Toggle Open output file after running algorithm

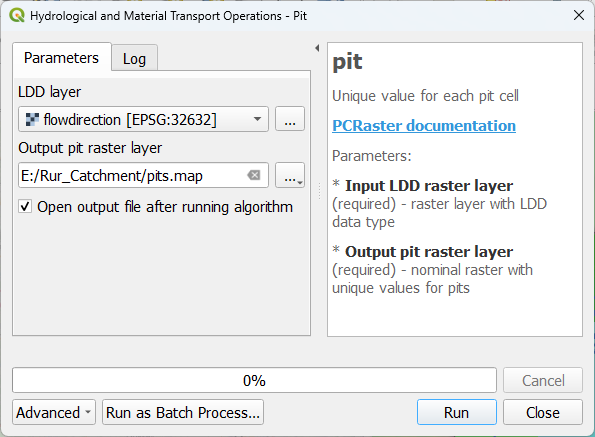coord(25,207)
